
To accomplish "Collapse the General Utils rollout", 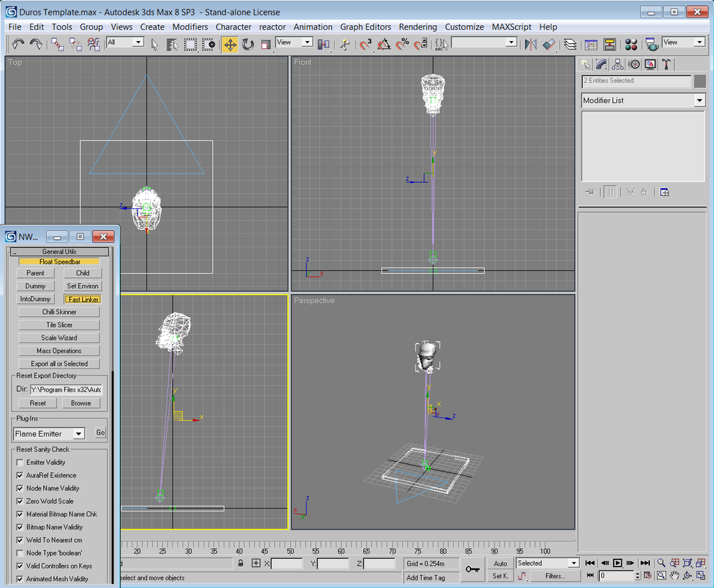I will point(59,252).
